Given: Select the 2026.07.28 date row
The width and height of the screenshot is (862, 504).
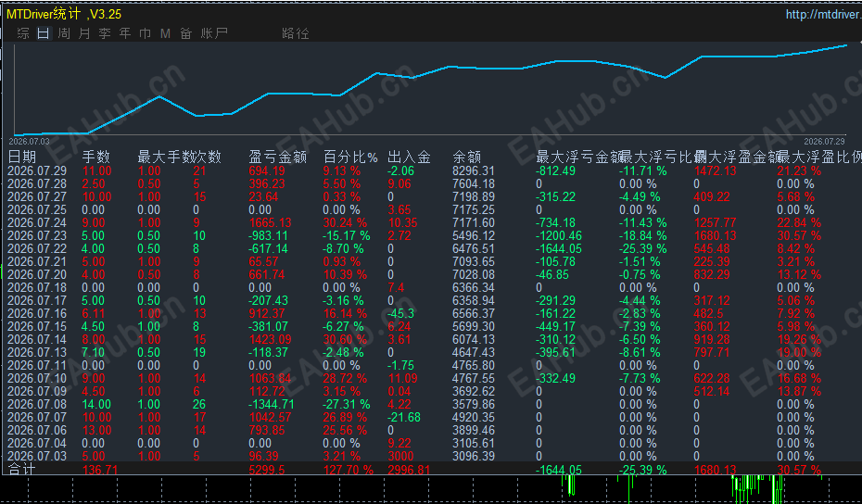Looking at the screenshot, I should [x=37, y=183].
